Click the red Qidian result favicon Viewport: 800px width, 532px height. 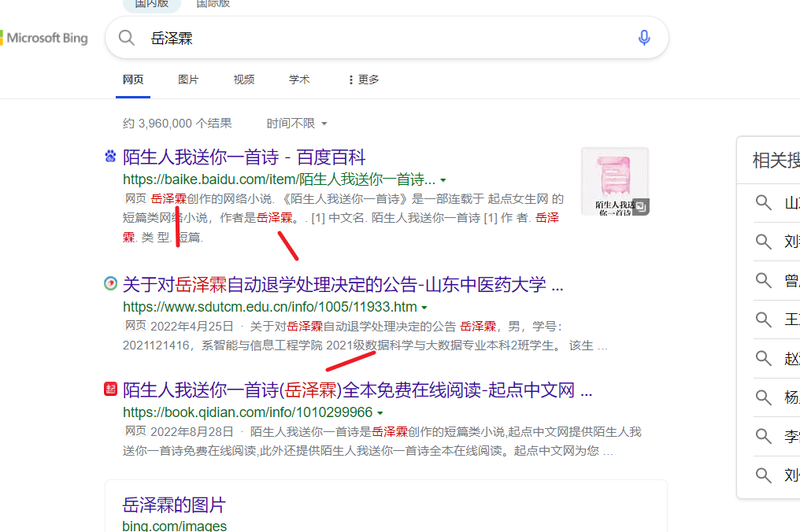(x=110, y=389)
